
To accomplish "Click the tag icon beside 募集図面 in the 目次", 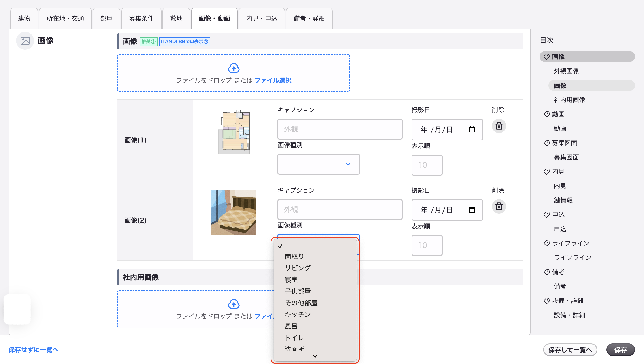I will 546,143.
